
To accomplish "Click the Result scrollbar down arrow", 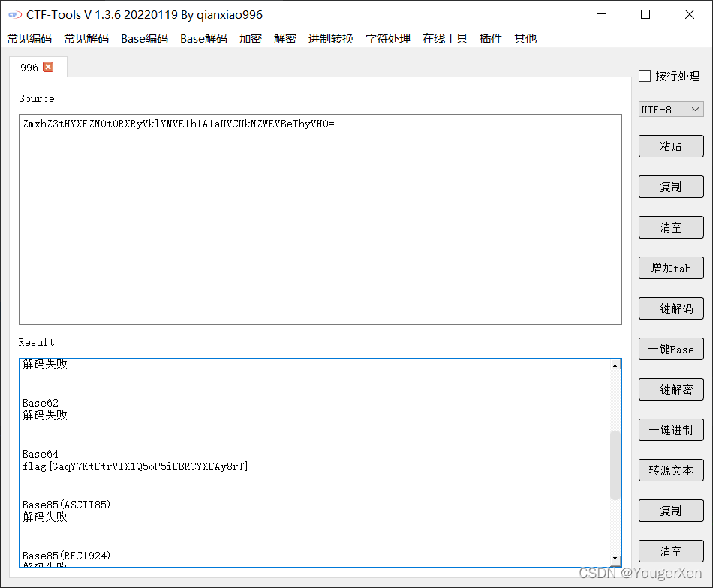I will (615, 559).
